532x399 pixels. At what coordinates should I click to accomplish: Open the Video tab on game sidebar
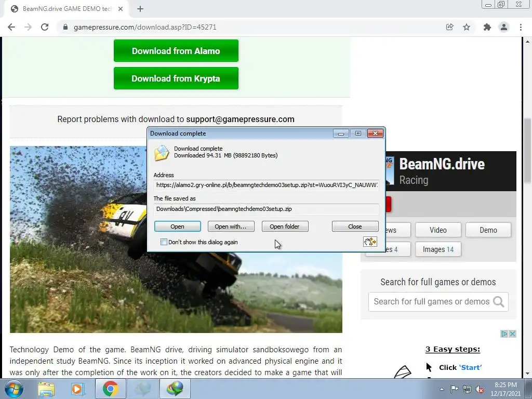click(x=438, y=230)
